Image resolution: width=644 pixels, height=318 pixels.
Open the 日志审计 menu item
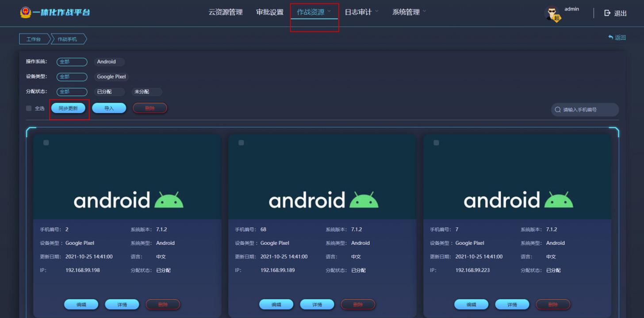(358, 12)
